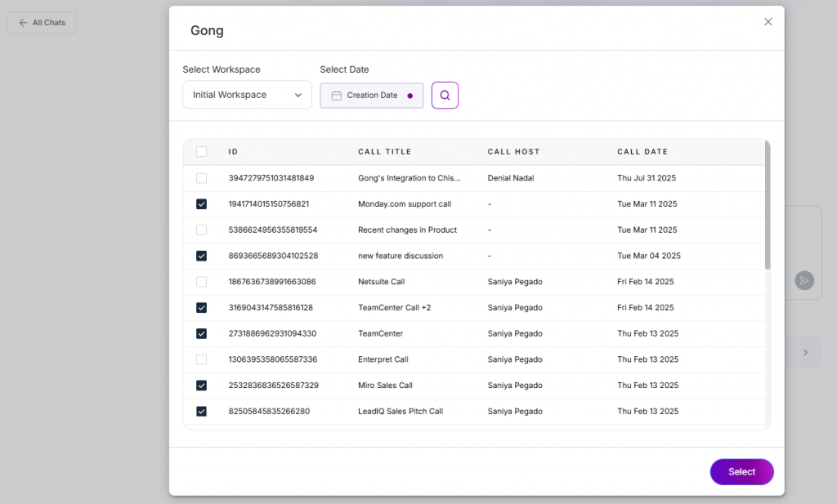Click the CALL DATE column header

coord(642,151)
